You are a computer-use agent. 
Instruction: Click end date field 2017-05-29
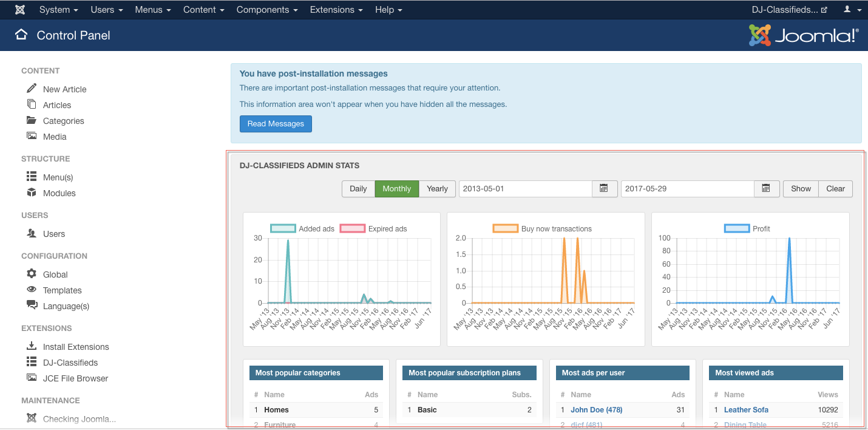(688, 189)
